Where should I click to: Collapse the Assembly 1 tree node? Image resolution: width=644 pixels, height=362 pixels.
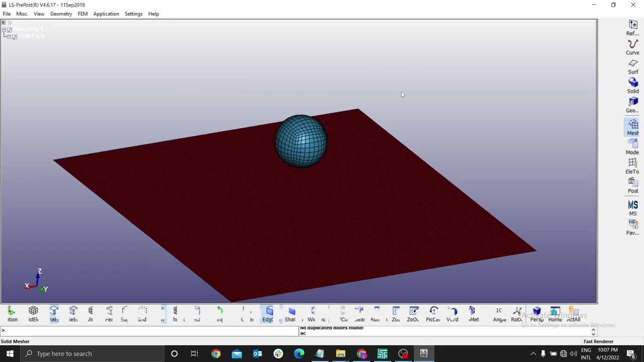pos(4,30)
